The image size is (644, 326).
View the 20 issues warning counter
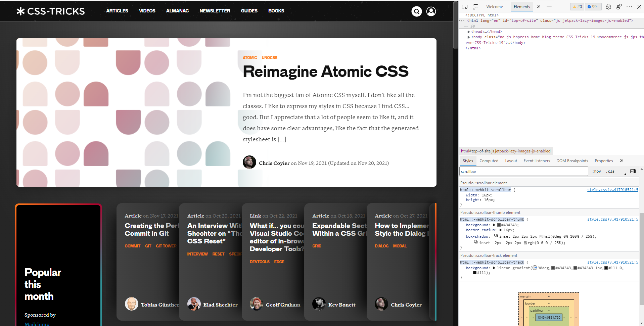[x=577, y=6]
